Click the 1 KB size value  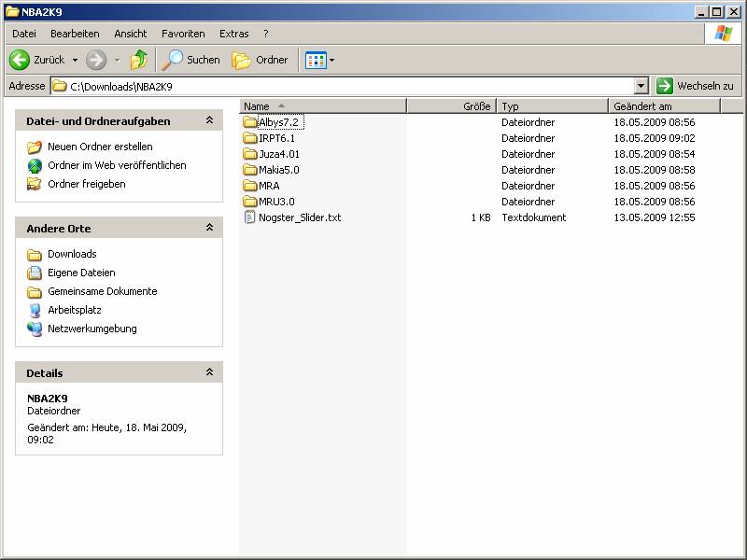[x=481, y=217]
